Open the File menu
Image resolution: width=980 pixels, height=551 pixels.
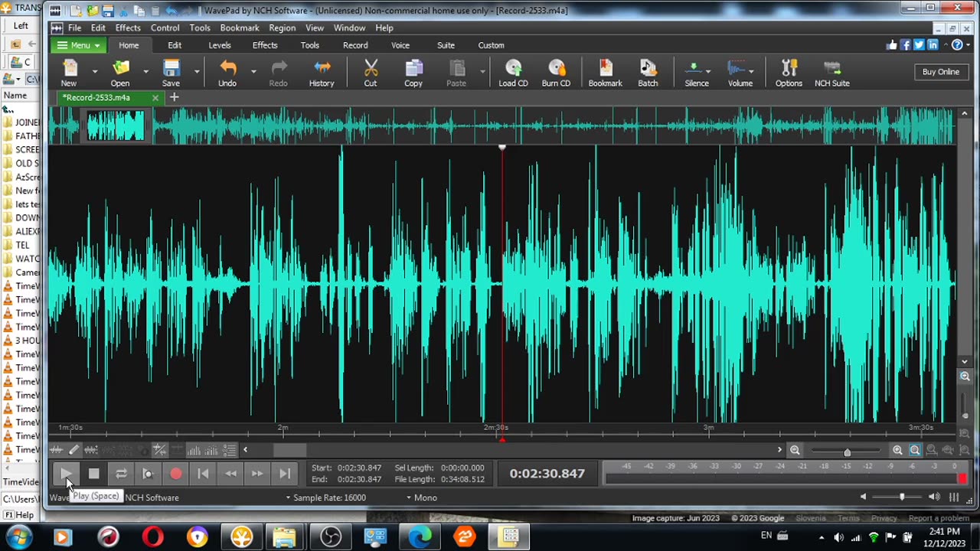74,28
